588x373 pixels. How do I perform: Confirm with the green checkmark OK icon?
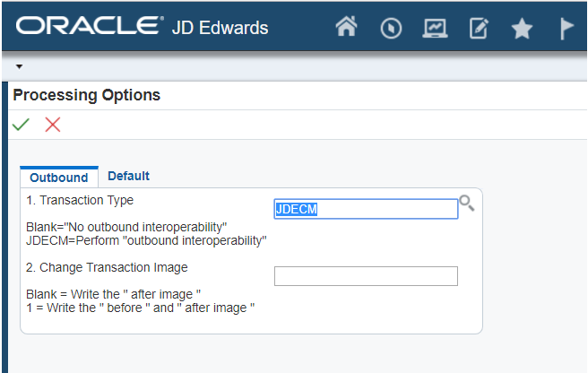tap(21, 125)
